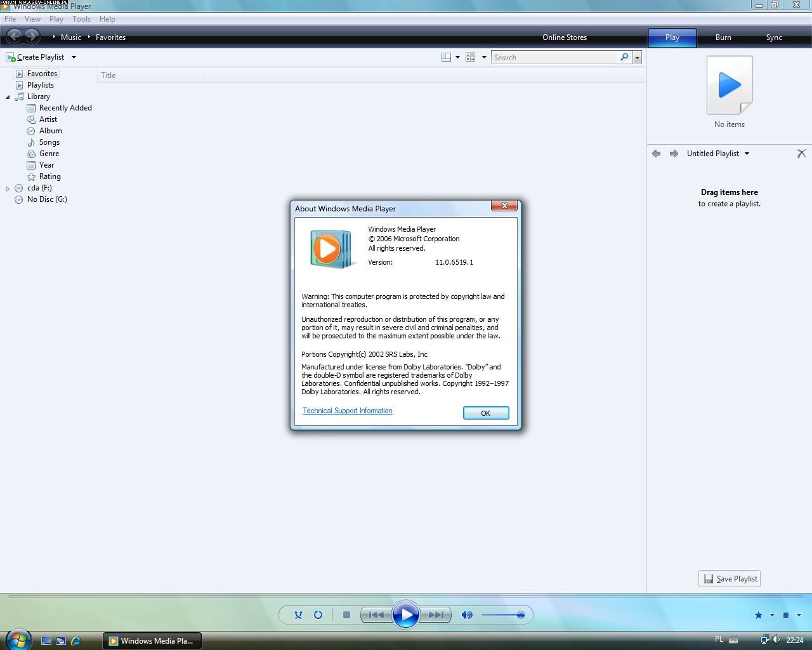Screen dimensions: 812x650
Task: Skip to the next track
Action: 436,614
